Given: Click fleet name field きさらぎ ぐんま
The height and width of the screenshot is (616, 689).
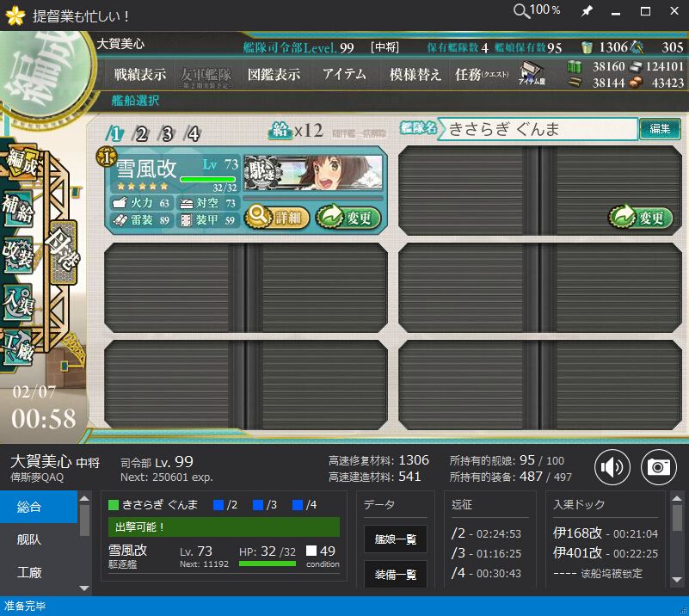Looking at the screenshot, I should (538, 129).
